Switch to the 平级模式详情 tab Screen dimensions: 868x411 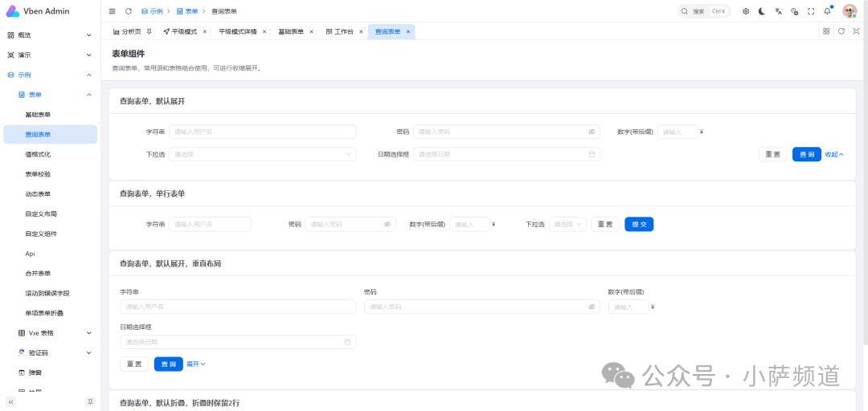[x=237, y=31]
